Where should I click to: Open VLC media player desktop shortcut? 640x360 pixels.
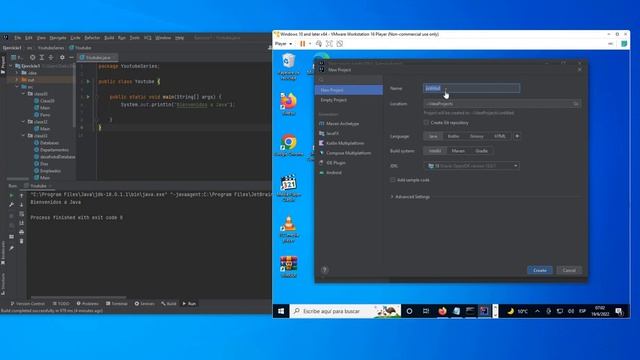(x=289, y=229)
